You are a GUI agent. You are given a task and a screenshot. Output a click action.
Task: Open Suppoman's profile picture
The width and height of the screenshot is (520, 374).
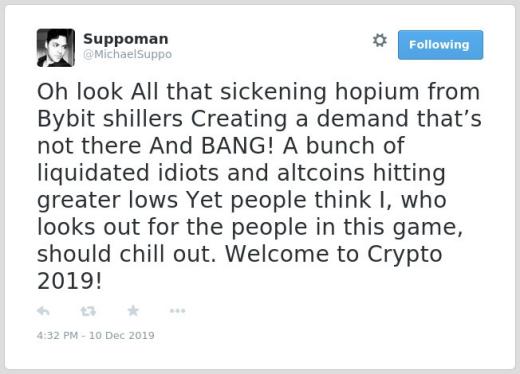coord(56,48)
